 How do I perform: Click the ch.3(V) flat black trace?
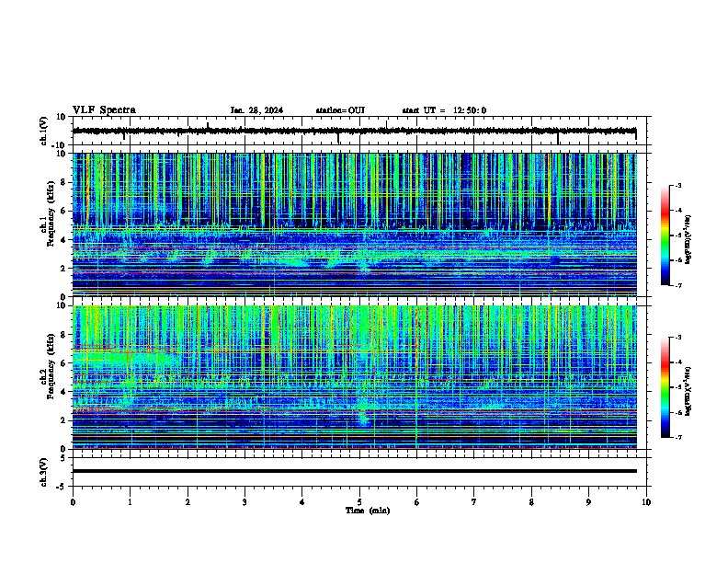click(x=355, y=471)
